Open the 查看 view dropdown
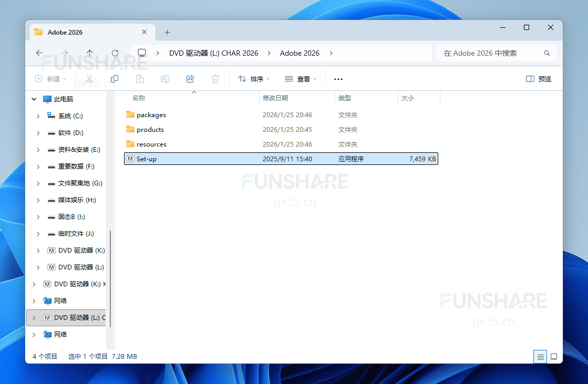The image size is (588, 384). pyautogui.click(x=300, y=79)
